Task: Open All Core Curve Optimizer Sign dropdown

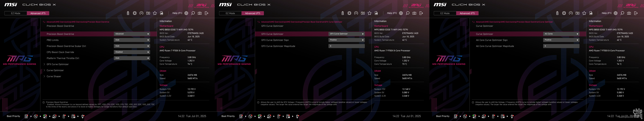Action: [561, 40]
